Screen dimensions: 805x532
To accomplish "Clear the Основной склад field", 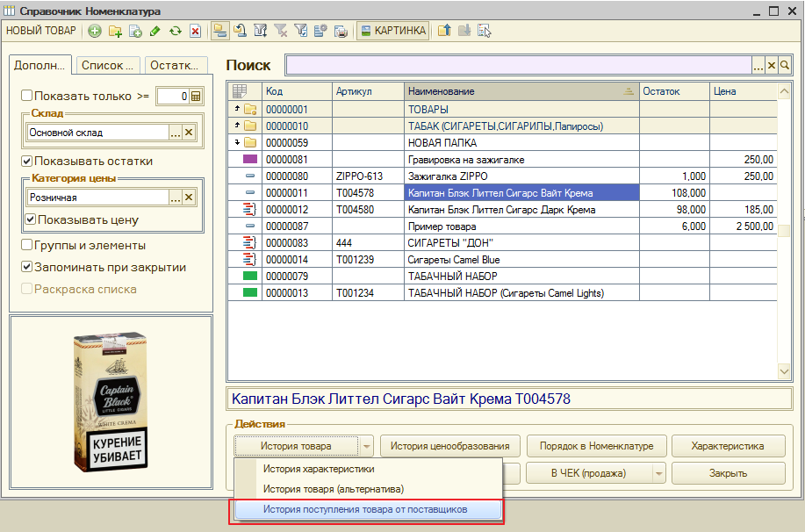I will click(189, 133).
